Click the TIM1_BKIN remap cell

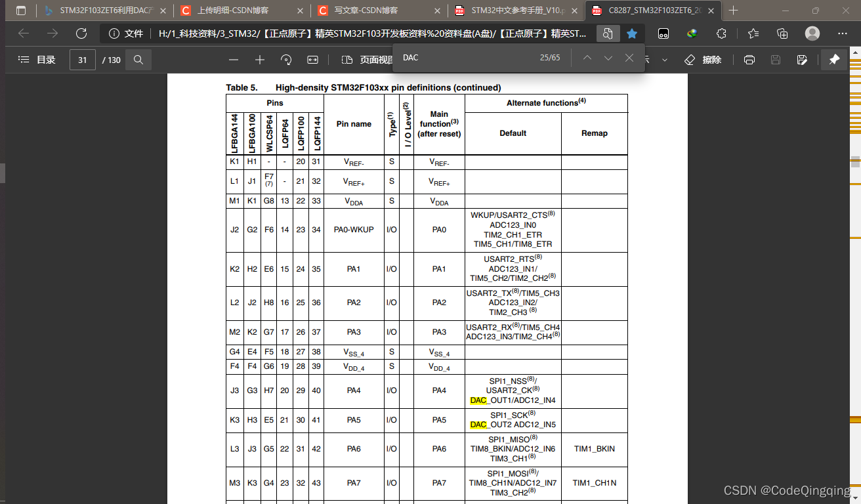coord(594,449)
